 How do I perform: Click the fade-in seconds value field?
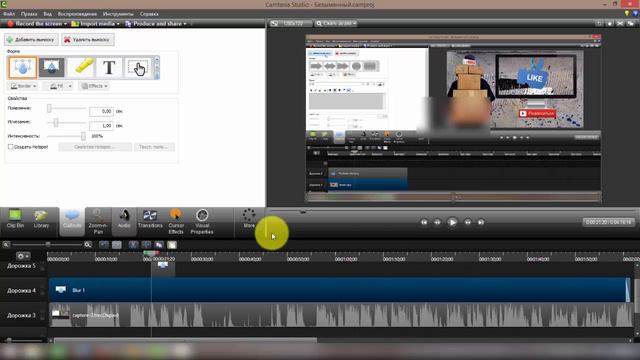[x=101, y=111]
